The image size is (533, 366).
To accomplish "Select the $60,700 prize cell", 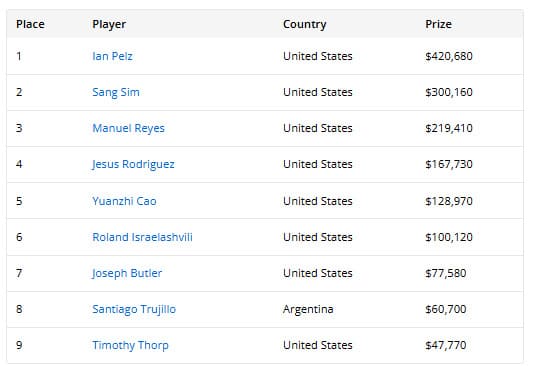I will pyautogui.click(x=446, y=309).
